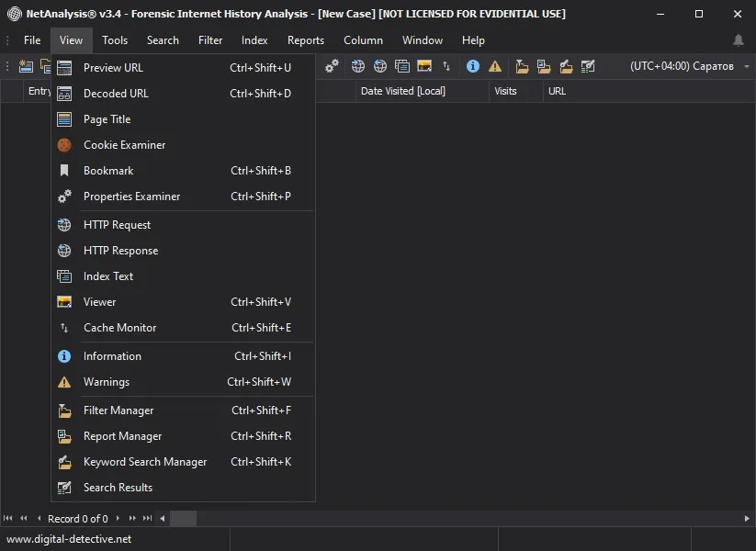Open the Reports menu

point(306,40)
